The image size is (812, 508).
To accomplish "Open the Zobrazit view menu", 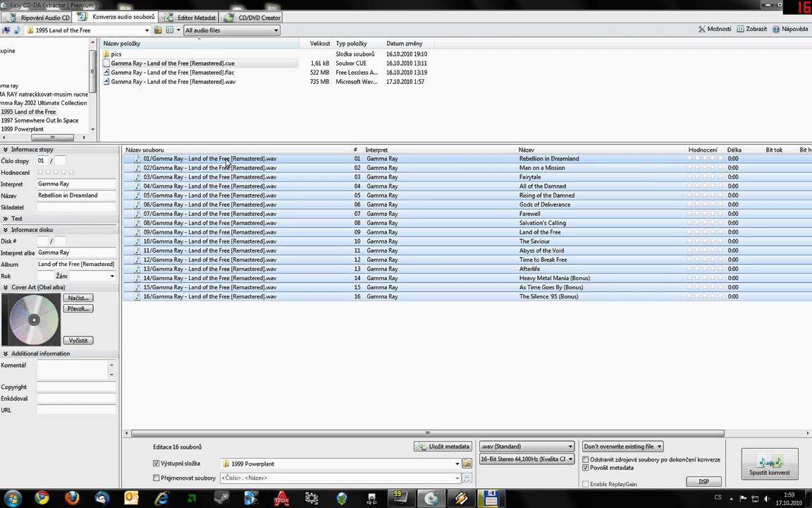I will coord(751,29).
